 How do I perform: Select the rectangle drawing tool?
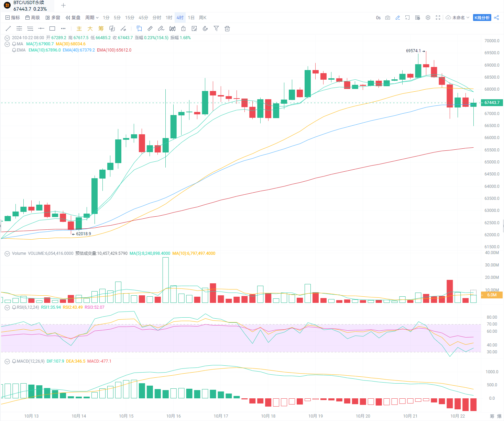point(52,29)
